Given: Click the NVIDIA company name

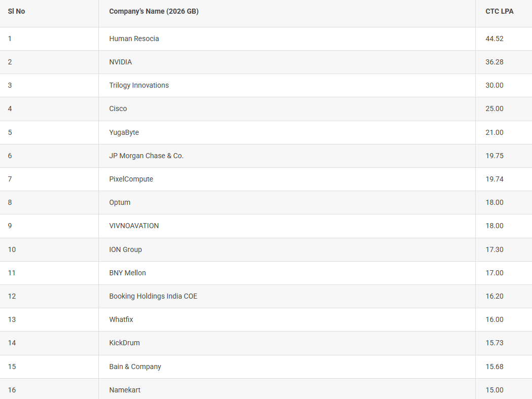Looking at the screenshot, I should click(x=120, y=62).
